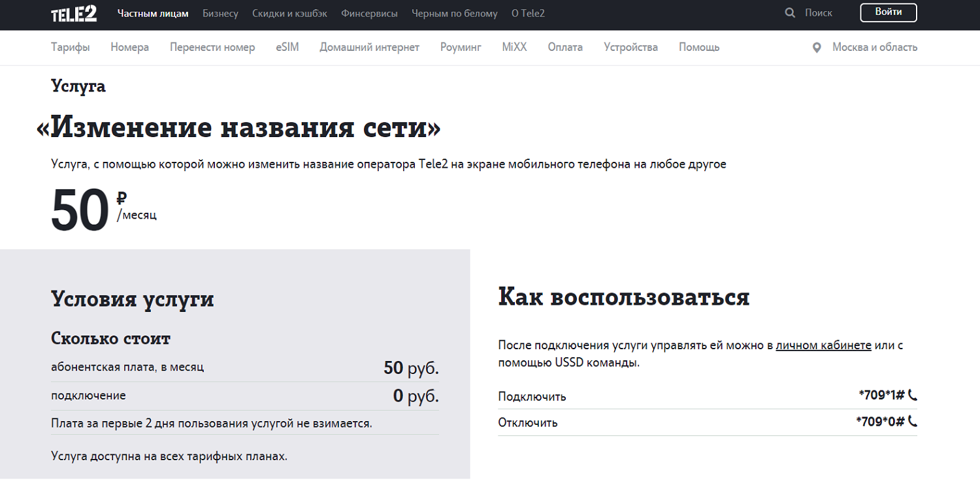
Task: Click the Как воспользоваться heading
Action: 623,297
